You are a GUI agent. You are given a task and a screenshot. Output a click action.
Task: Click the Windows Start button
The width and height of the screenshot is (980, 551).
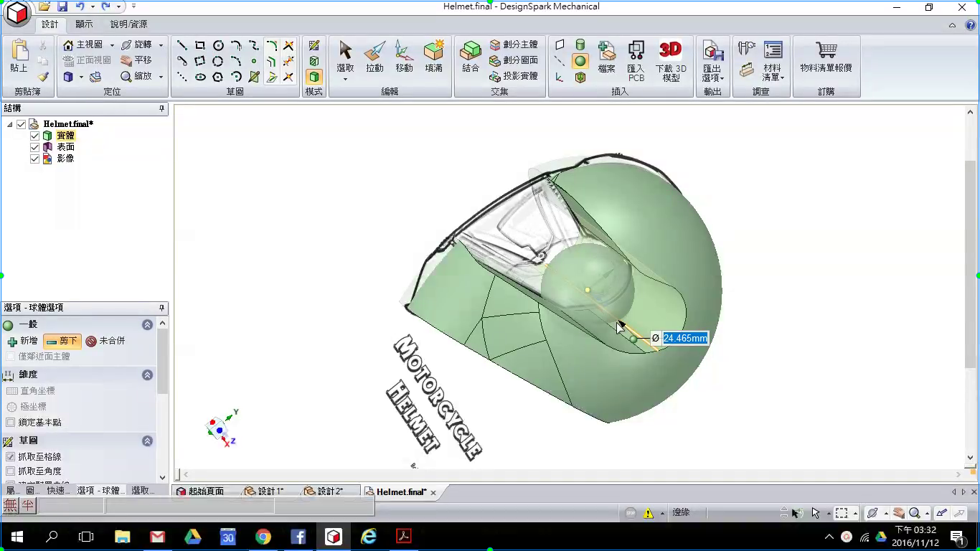click(17, 537)
